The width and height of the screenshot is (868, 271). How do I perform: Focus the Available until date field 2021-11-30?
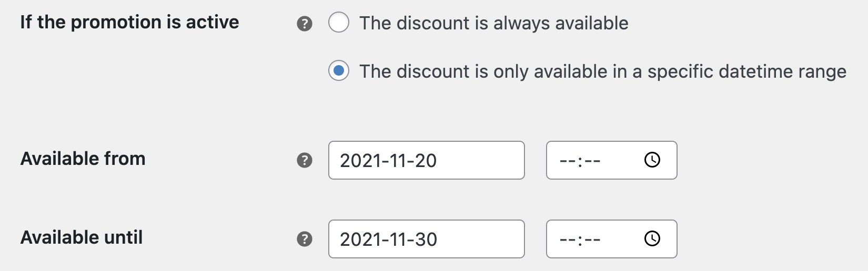click(x=427, y=239)
